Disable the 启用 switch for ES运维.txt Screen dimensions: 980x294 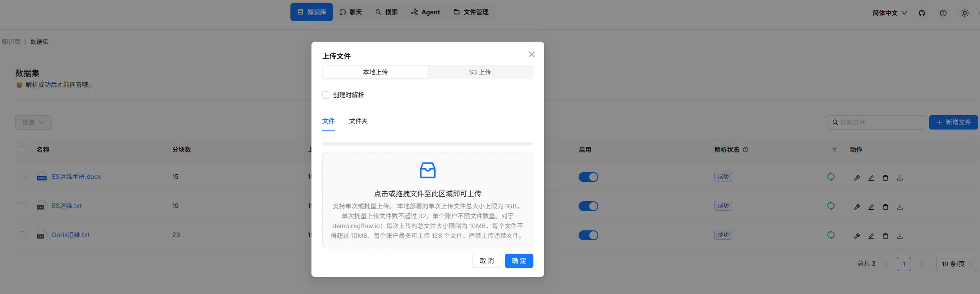[588, 206]
